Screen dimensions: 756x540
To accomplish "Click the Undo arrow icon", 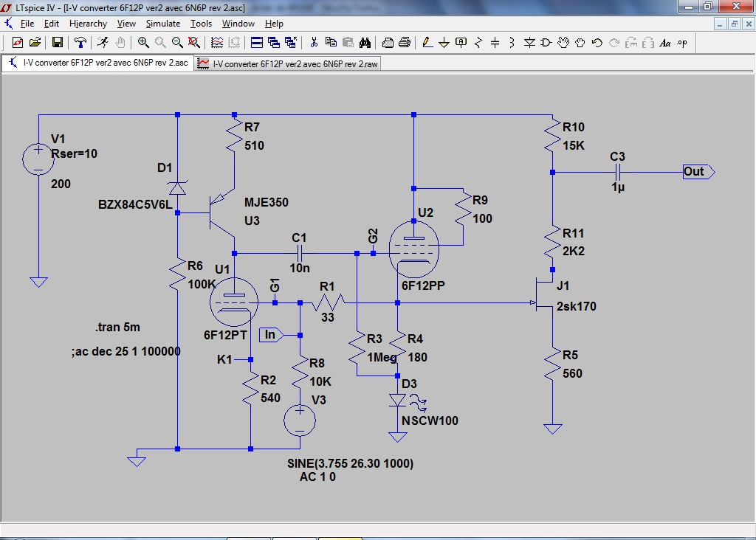I will [597, 43].
